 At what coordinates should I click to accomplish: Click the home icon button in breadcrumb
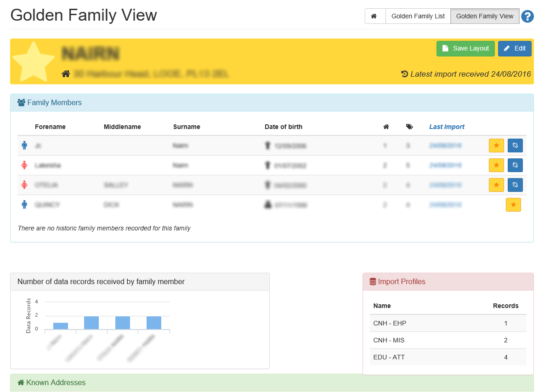[x=375, y=16]
